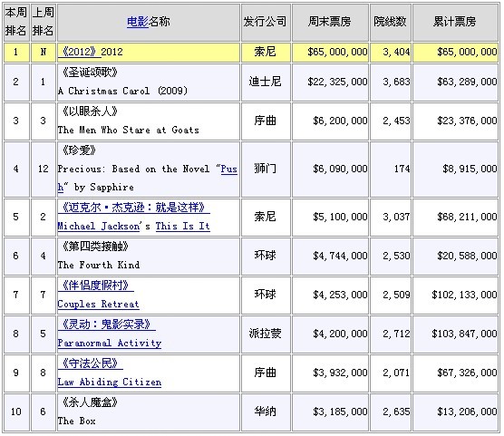Click the $65,000,000 weekend gross cell
Image resolution: width=504 pixels, height=436 pixels.
point(330,52)
